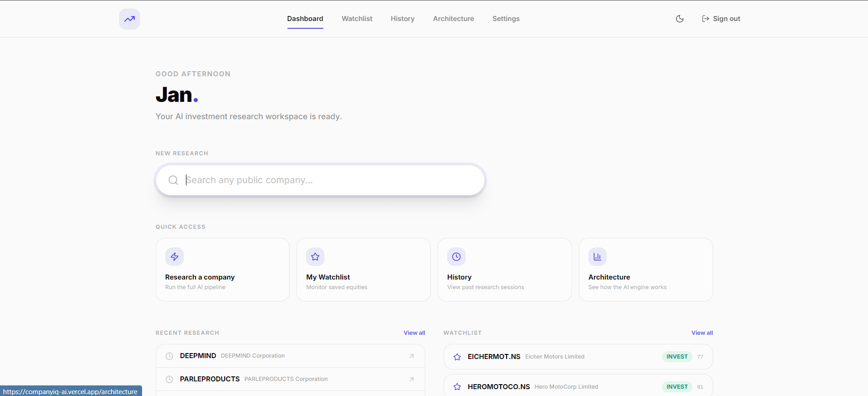The width and height of the screenshot is (868, 396).
Task: Go to the Dashboard tab
Action: [x=305, y=19]
